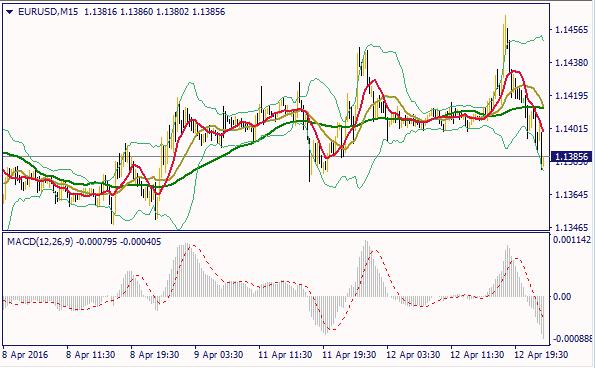Click the 12 Apr 19:30 time marker
Viewport: 595px width, 368px height.
[x=541, y=355]
